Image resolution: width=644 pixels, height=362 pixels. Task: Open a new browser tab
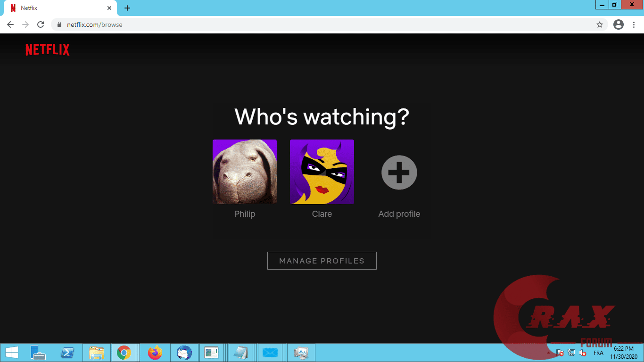[127, 8]
